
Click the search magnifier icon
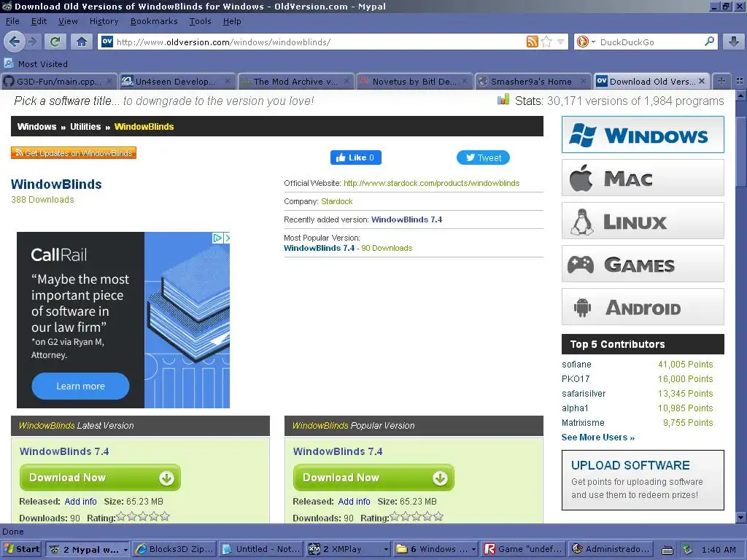tap(709, 42)
